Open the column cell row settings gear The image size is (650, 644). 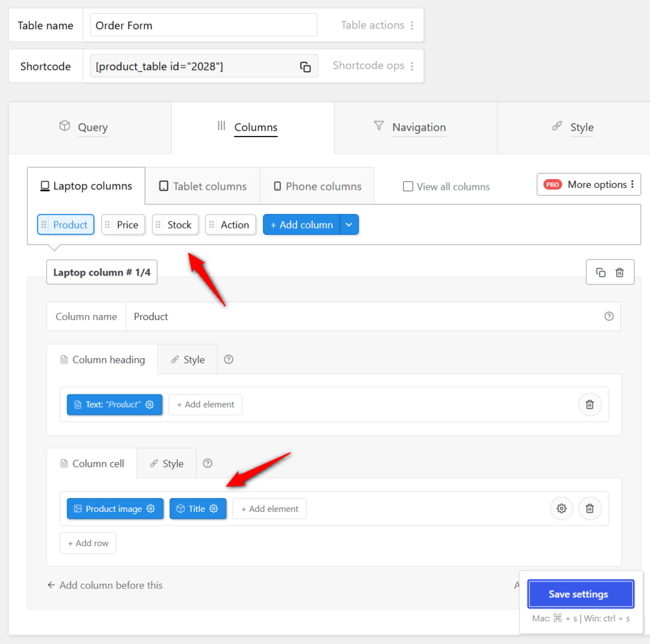coord(561,509)
